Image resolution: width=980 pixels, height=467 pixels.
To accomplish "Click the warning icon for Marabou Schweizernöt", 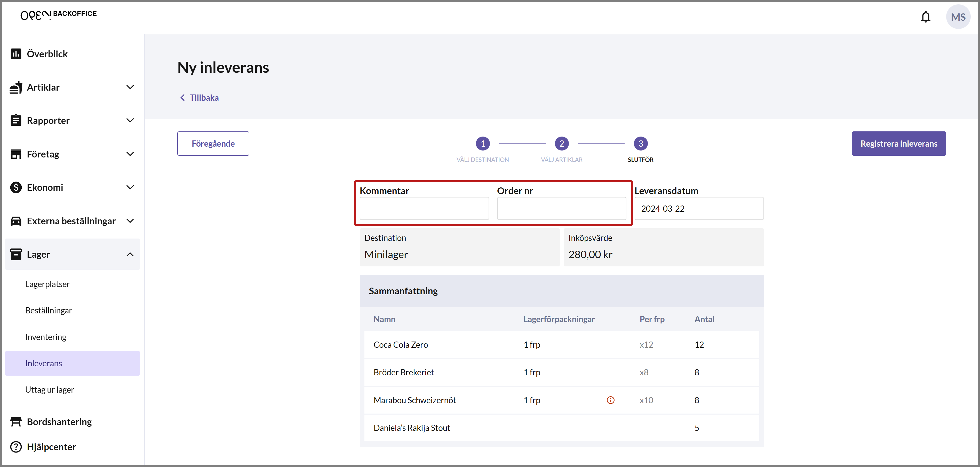I will point(610,400).
